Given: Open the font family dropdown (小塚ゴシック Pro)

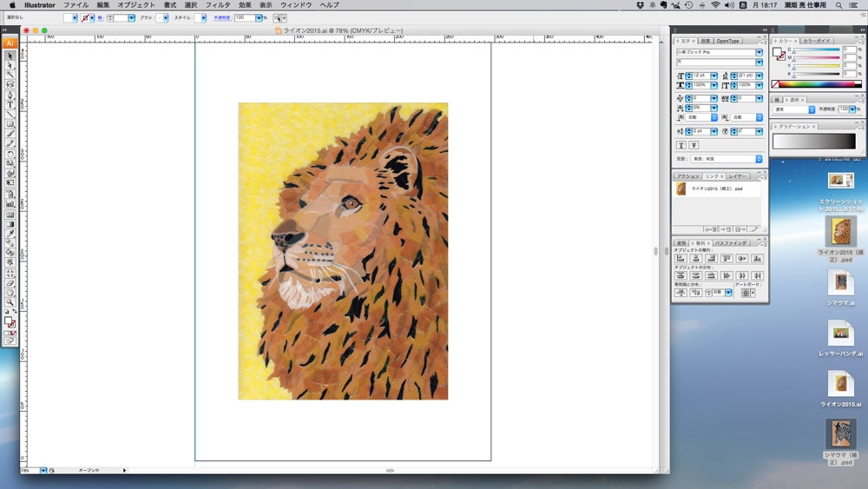Looking at the screenshot, I should (x=759, y=52).
